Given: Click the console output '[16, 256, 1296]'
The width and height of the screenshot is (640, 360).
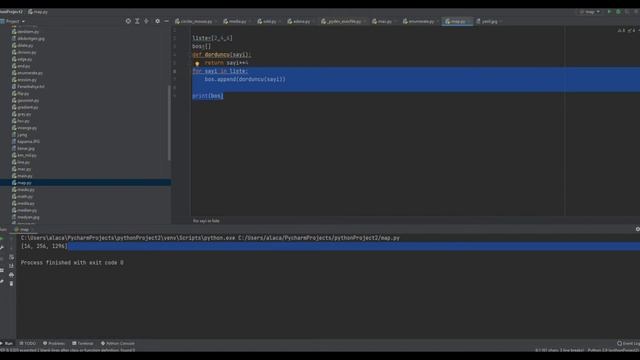Looking at the screenshot, I should (44, 246).
